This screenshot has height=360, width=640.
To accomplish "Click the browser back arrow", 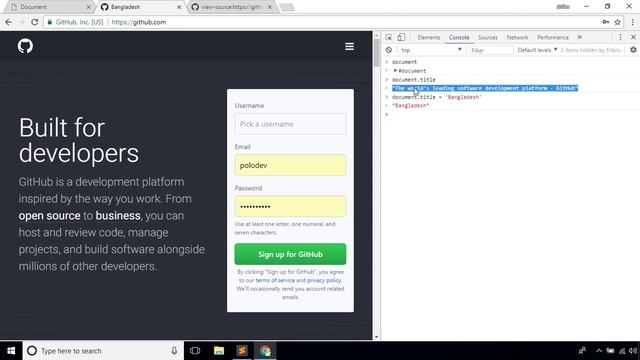I will [x=9, y=22].
